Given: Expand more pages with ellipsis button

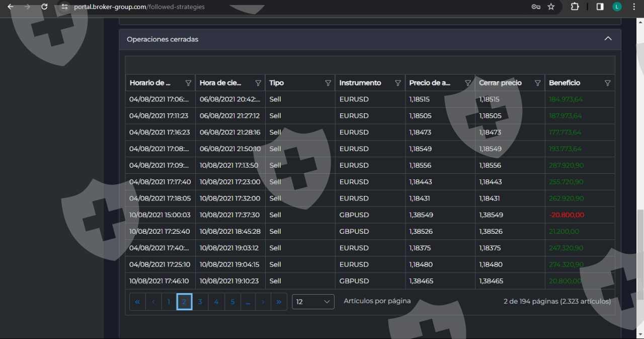Looking at the screenshot, I should [248, 302].
